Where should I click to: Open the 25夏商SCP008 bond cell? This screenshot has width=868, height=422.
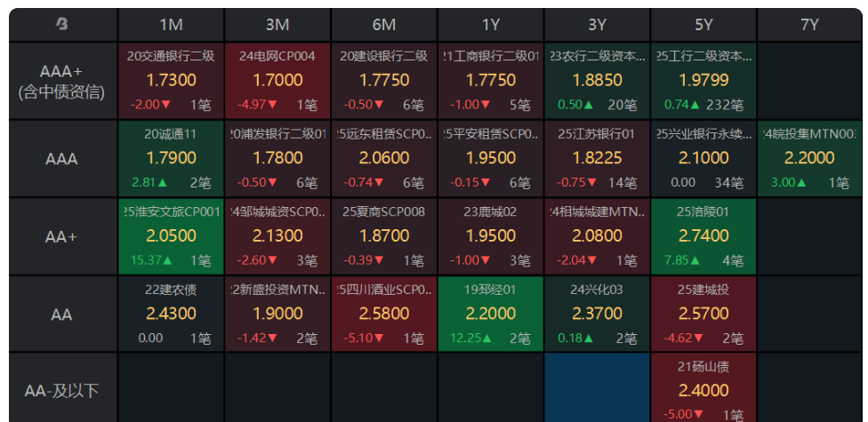[384, 237]
